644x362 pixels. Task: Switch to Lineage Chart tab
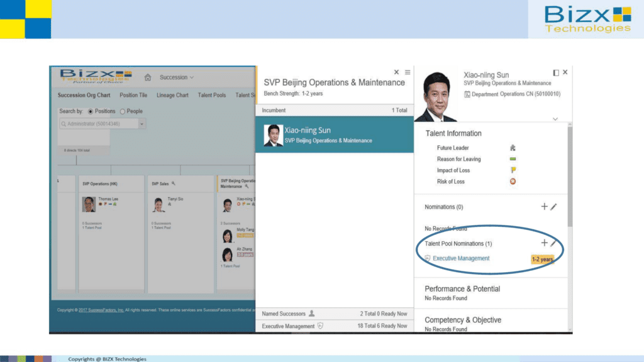[172, 96]
